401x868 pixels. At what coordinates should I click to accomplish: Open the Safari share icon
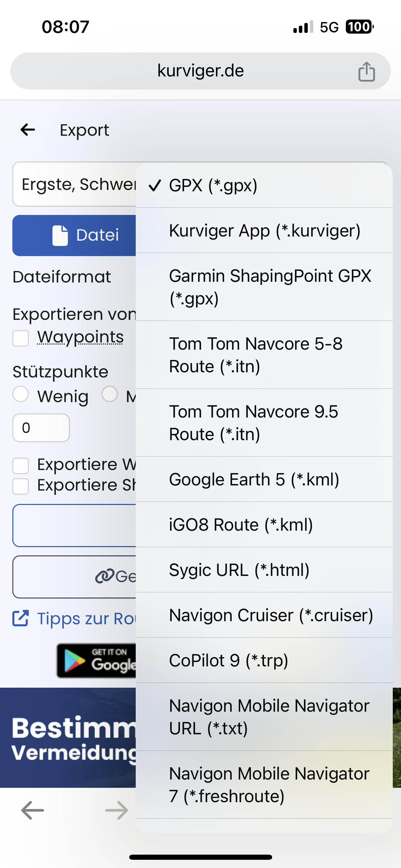366,71
